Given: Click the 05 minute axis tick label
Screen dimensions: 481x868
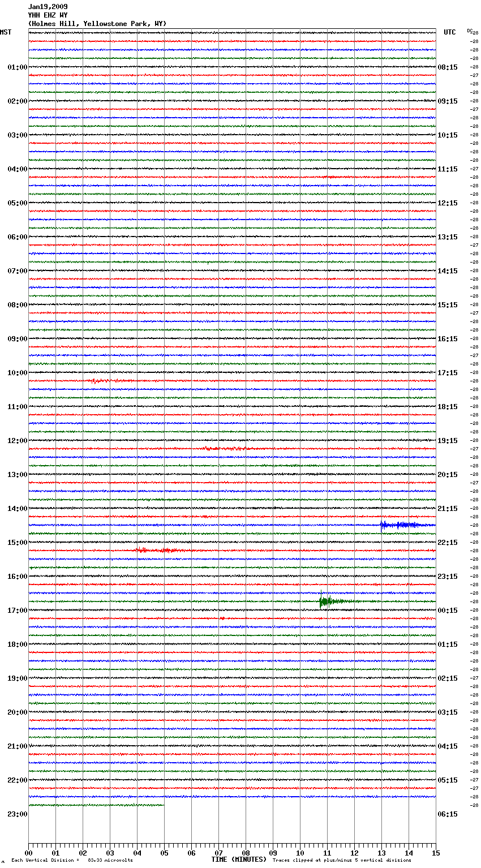Looking at the screenshot, I should click(x=164, y=853).
